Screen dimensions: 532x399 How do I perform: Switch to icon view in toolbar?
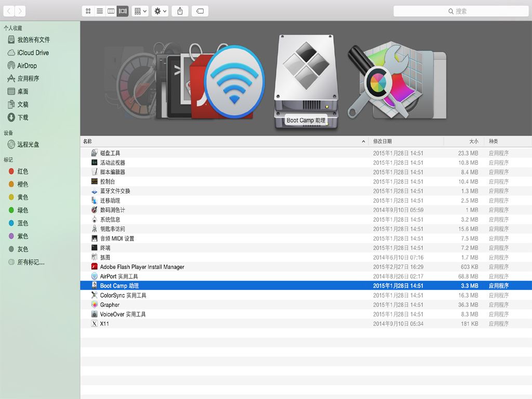point(88,11)
